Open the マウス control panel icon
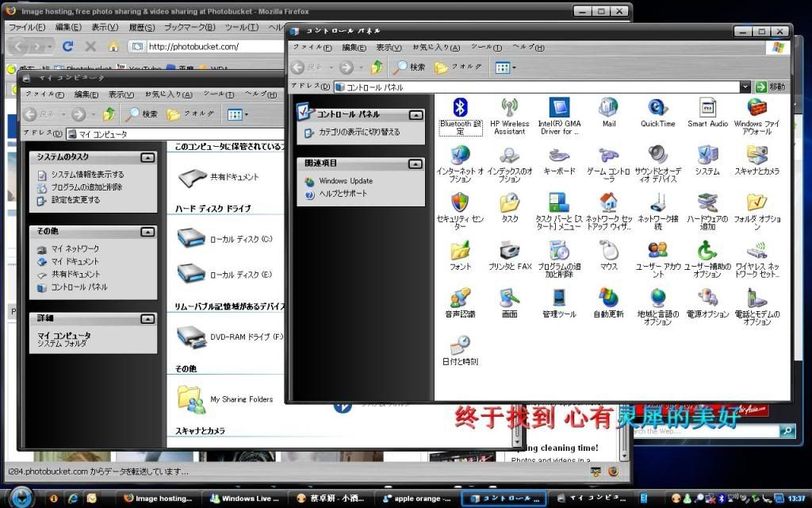 pos(608,251)
